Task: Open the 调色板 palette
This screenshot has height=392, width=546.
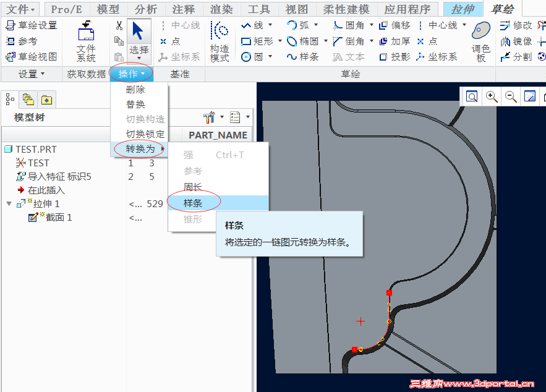Action: (x=481, y=41)
